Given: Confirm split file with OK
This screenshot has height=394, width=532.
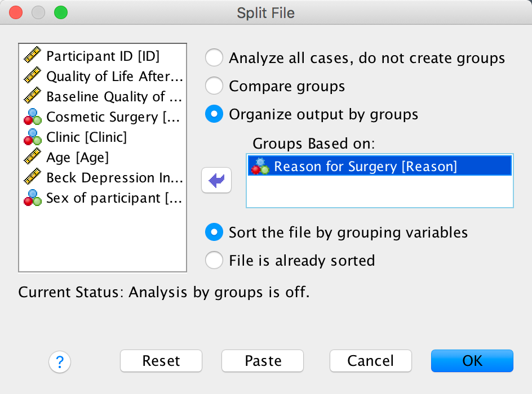Looking at the screenshot, I should [472, 361].
